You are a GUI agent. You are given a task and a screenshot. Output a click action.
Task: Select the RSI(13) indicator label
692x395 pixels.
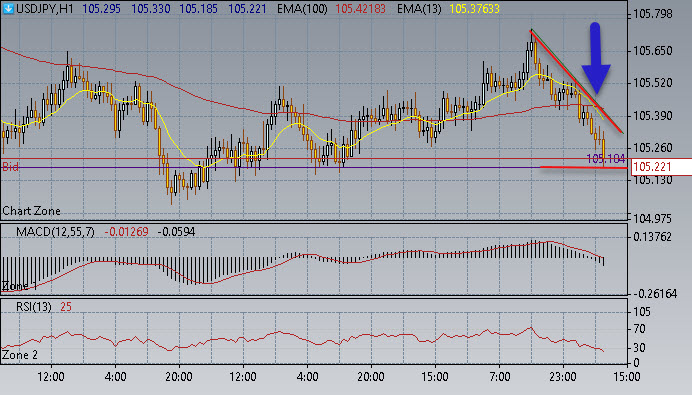[34, 307]
